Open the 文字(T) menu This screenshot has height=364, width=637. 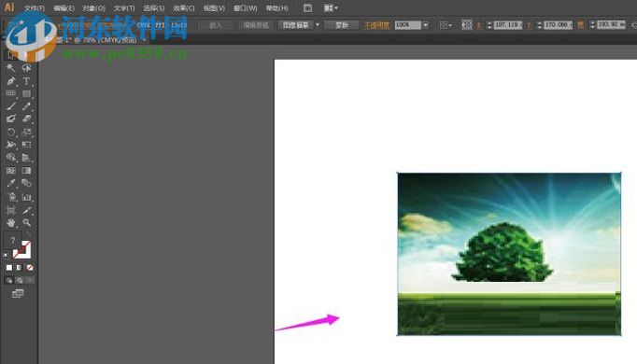[x=124, y=8]
